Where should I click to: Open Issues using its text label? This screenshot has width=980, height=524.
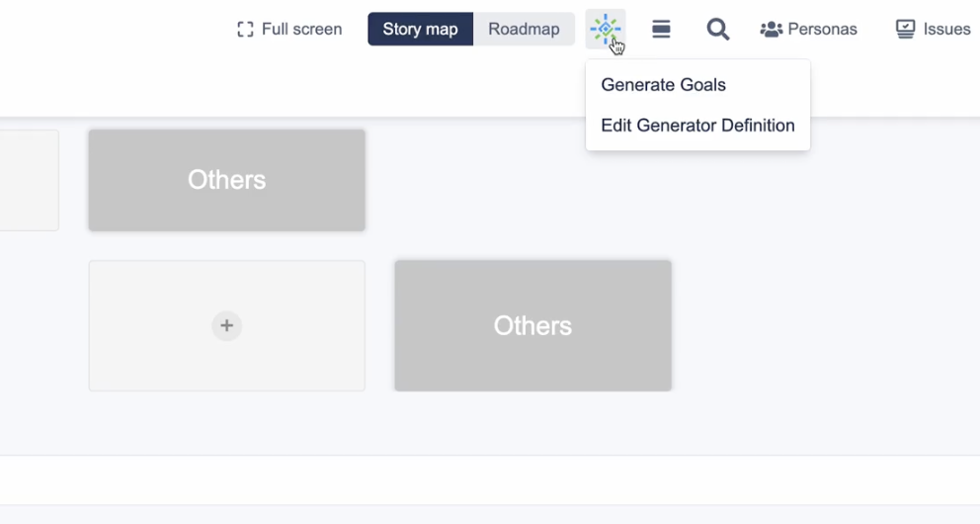[946, 30]
